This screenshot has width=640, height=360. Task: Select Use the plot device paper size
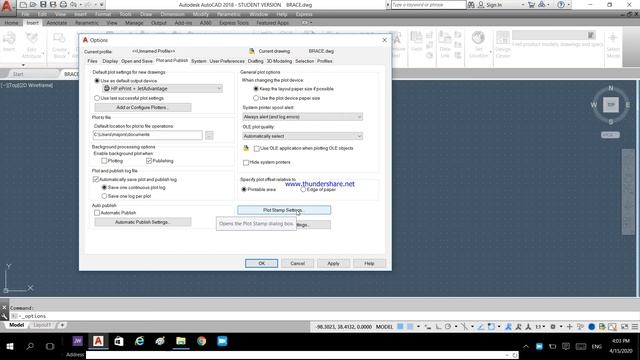(256, 98)
